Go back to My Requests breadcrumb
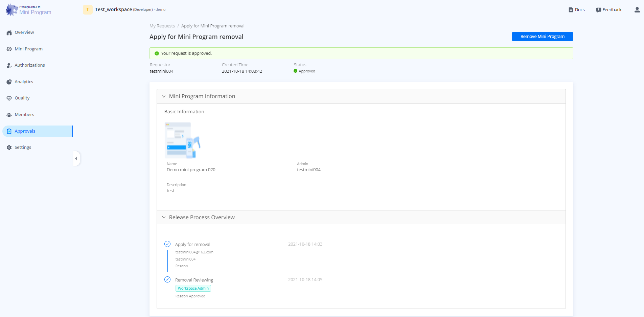This screenshot has height=317, width=644. 162,26
